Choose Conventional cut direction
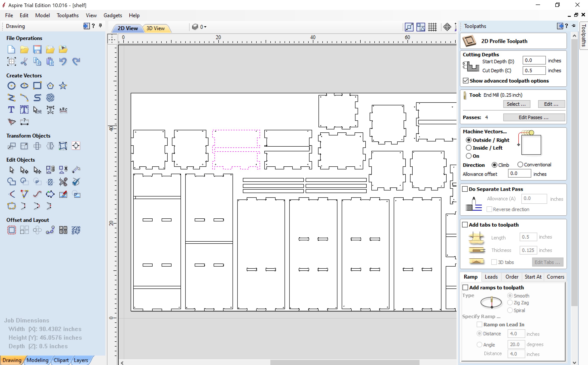The width and height of the screenshot is (588, 365). click(520, 165)
